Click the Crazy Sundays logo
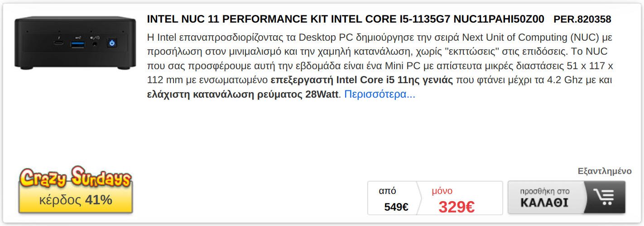Viewport: 644px width, 226px height. tap(75, 178)
